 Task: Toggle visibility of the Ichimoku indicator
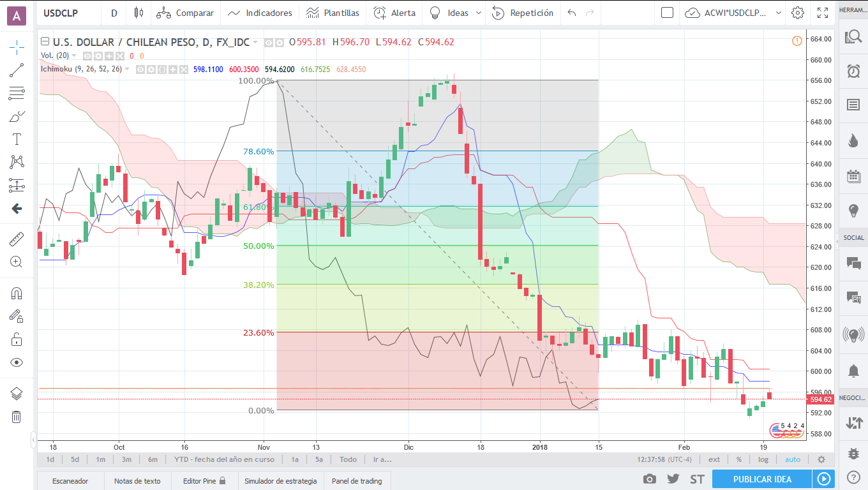141,70
